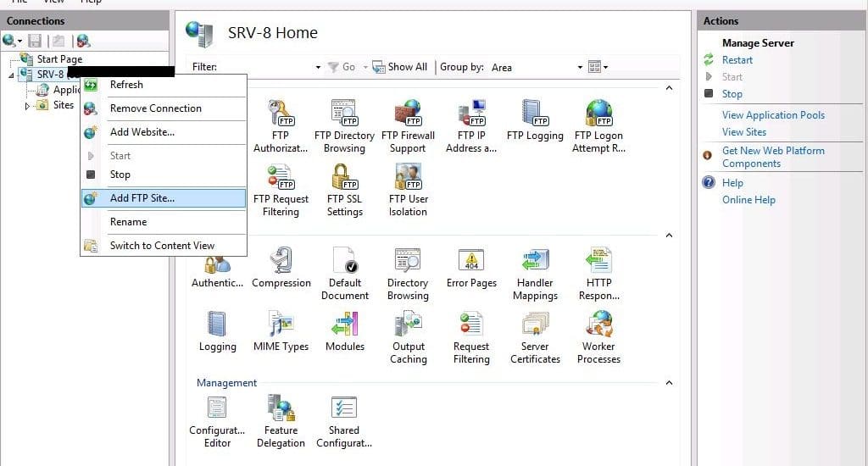Collapse the IIS section chevron
The width and height of the screenshot is (868, 466).
(x=669, y=236)
